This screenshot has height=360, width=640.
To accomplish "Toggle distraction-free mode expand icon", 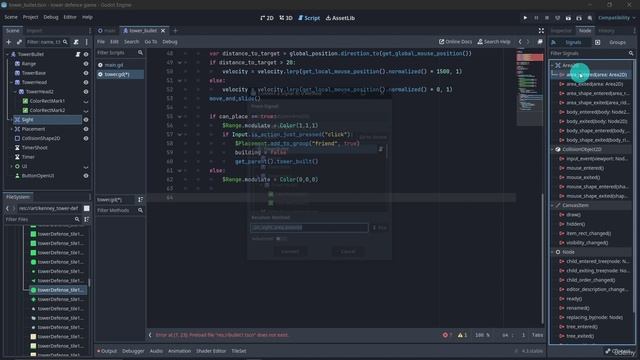I will [x=541, y=31].
